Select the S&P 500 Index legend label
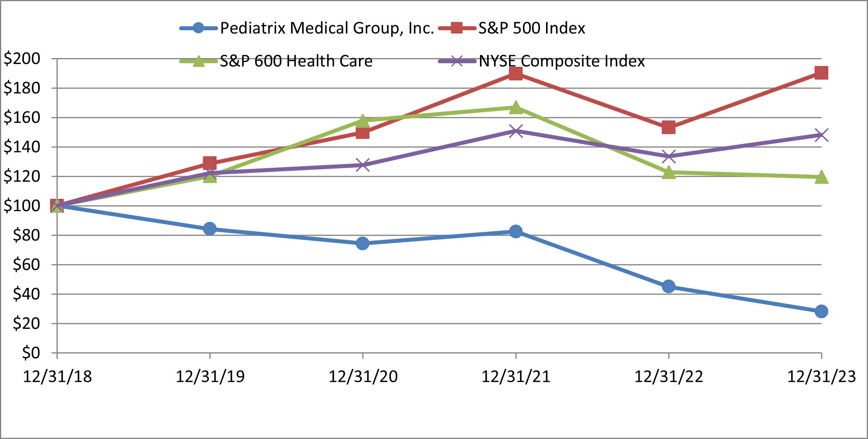This screenshot has width=868, height=439. 532,28
